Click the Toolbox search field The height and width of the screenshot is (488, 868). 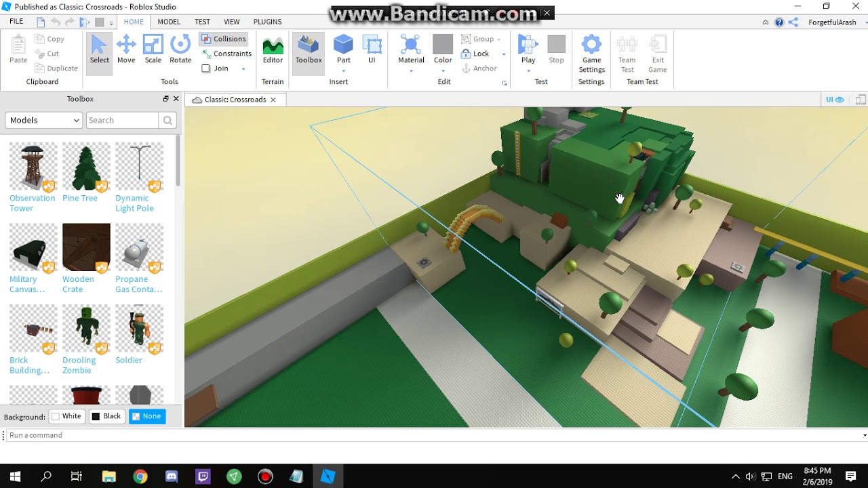122,120
